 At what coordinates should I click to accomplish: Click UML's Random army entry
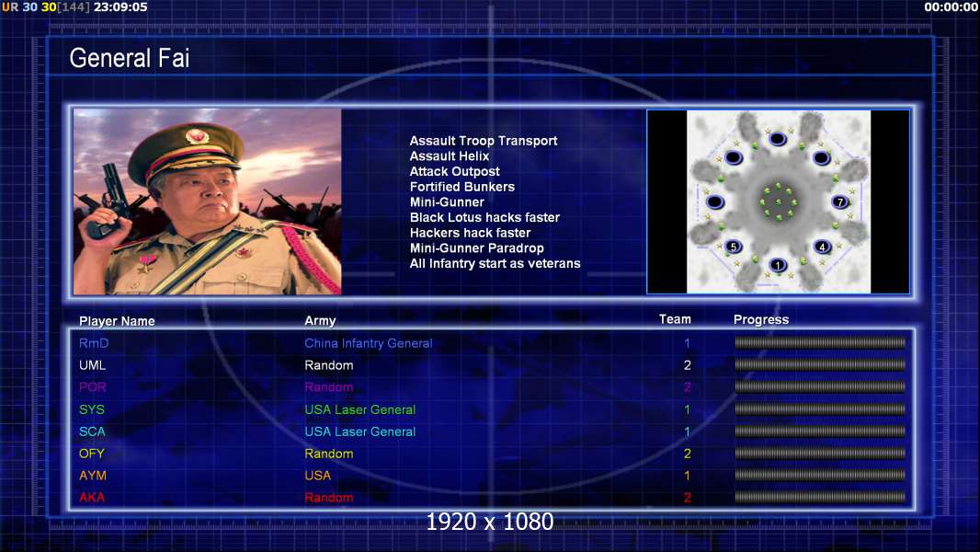coord(329,365)
